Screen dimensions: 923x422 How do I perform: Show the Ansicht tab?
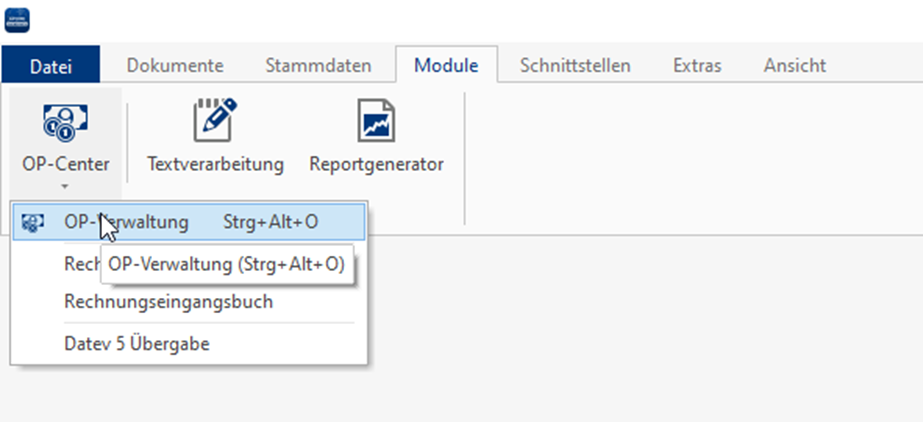[795, 66]
